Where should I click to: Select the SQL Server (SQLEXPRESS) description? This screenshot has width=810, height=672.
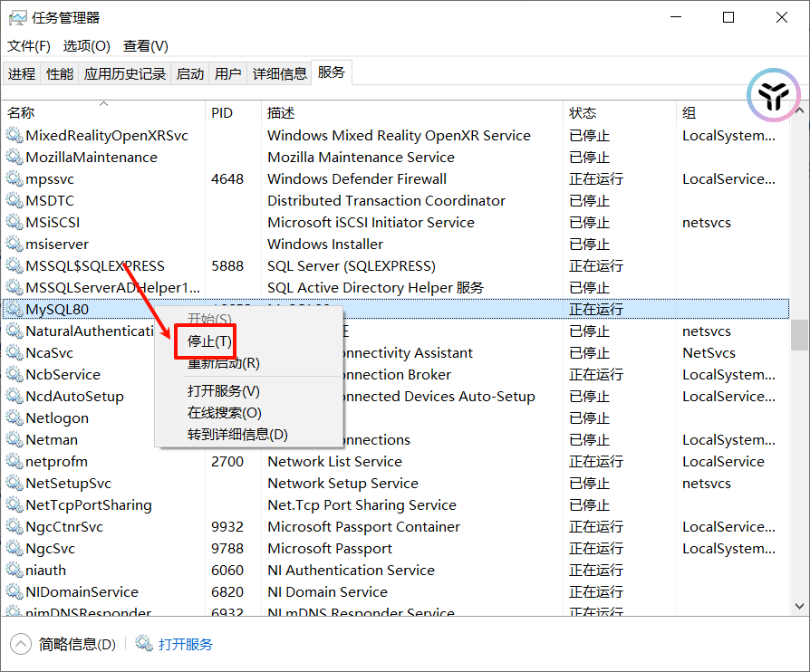pos(352,265)
